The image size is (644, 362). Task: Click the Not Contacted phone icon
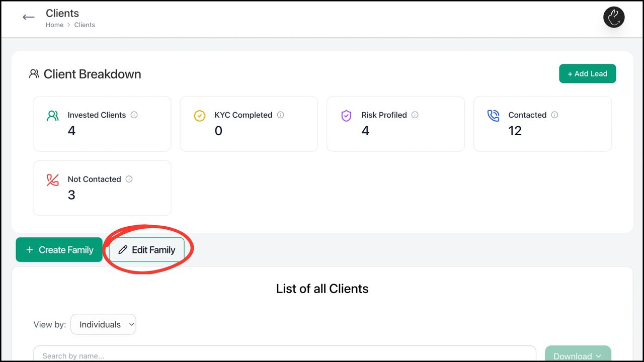coord(52,180)
